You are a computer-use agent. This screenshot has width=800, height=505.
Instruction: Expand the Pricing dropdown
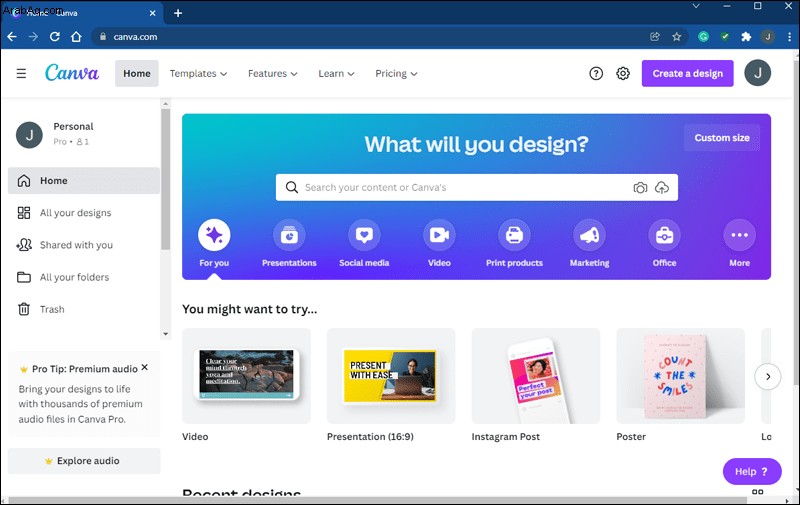pyautogui.click(x=396, y=73)
